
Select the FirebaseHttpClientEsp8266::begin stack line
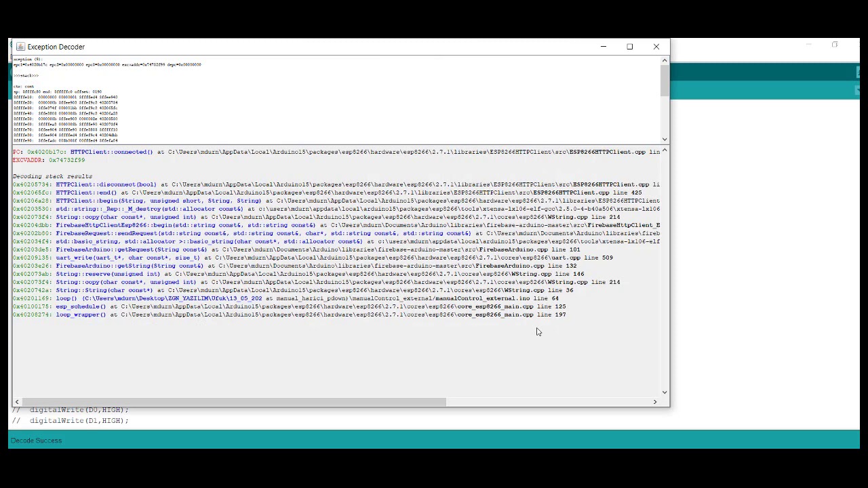coord(336,225)
